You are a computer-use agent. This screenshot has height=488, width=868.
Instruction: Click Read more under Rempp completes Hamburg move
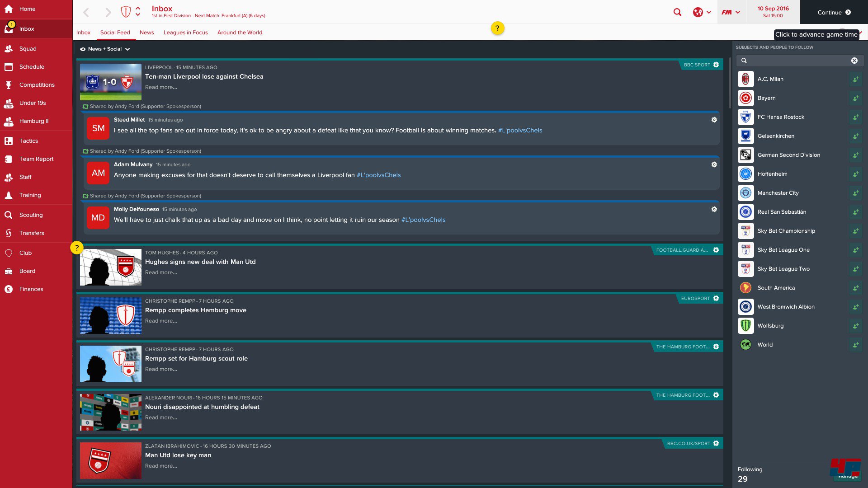point(161,321)
